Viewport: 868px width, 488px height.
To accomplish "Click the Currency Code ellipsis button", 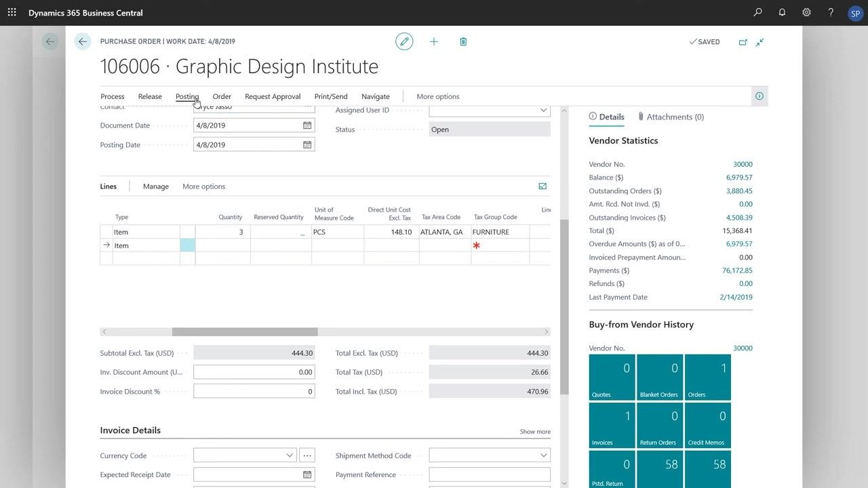I will click(307, 455).
